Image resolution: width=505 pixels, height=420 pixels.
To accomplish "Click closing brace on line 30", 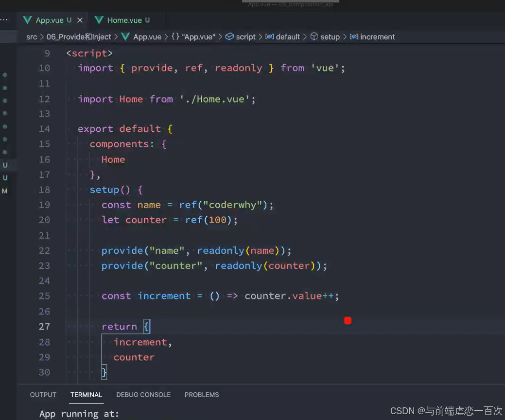I will pos(104,372).
